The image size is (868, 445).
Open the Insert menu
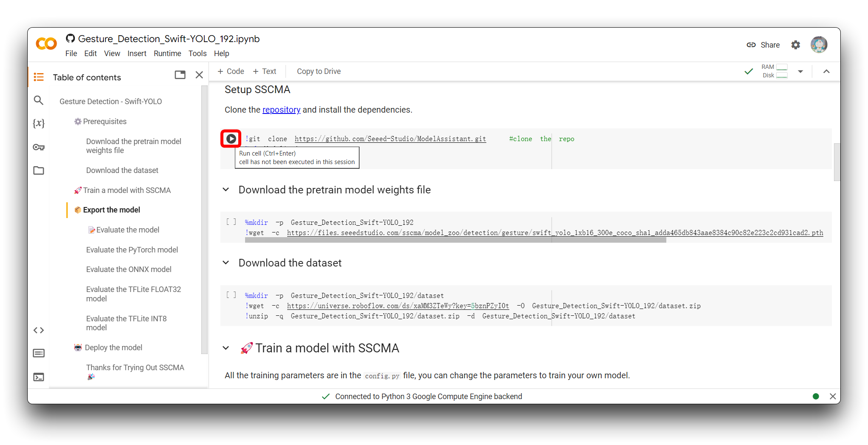(137, 54)
